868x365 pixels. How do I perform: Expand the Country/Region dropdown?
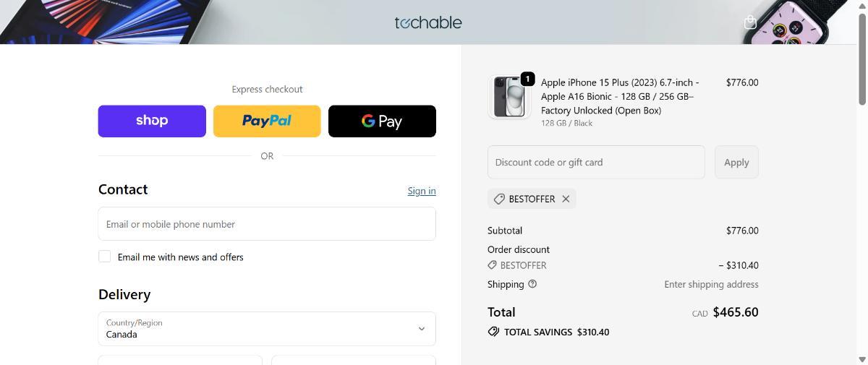(x=267, y=329)
